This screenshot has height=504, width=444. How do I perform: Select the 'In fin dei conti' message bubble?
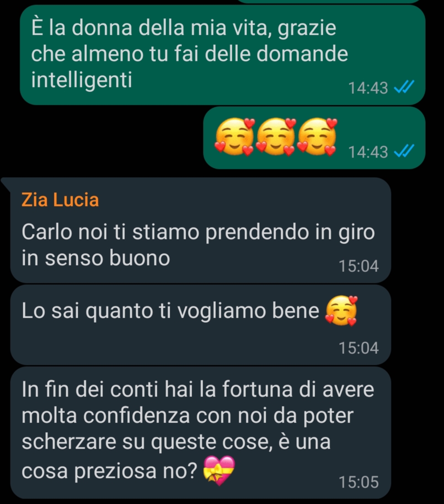pos(201,432)
